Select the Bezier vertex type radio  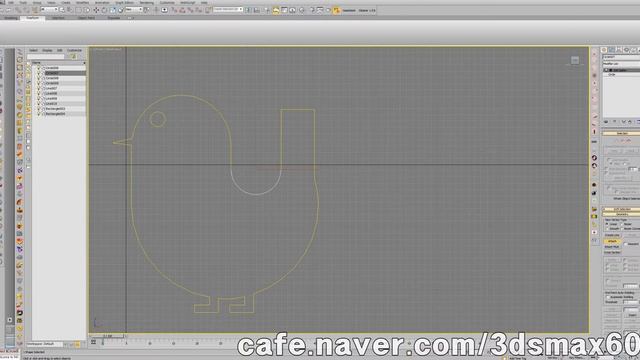coord(622,224)
